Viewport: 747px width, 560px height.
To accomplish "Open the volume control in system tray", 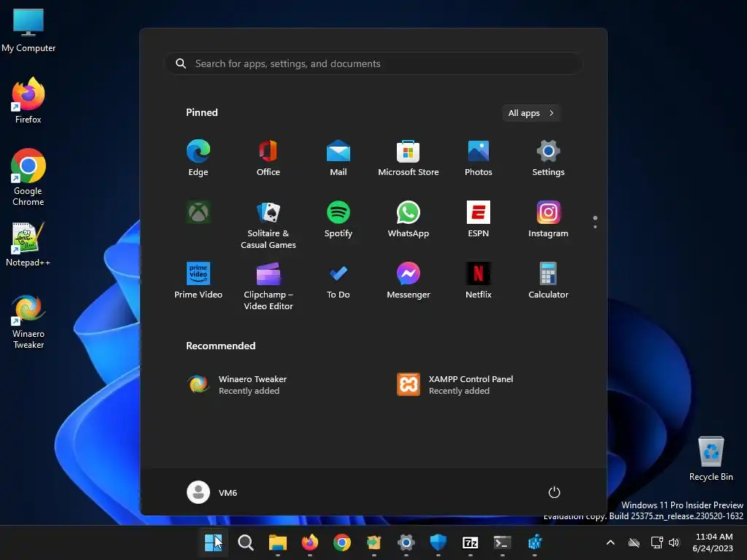I will coord(673,542).
